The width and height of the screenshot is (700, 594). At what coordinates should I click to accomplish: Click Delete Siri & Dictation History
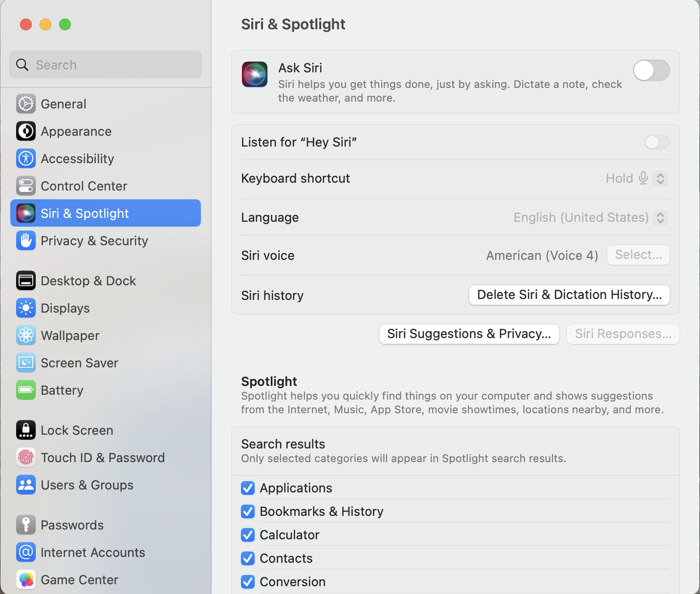[569, 295]
